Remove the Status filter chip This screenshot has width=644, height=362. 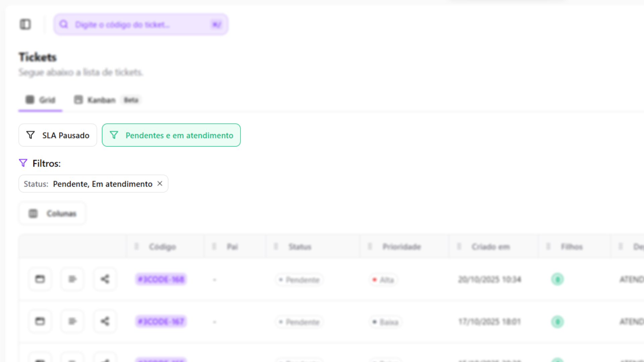(x=160, y=184)
